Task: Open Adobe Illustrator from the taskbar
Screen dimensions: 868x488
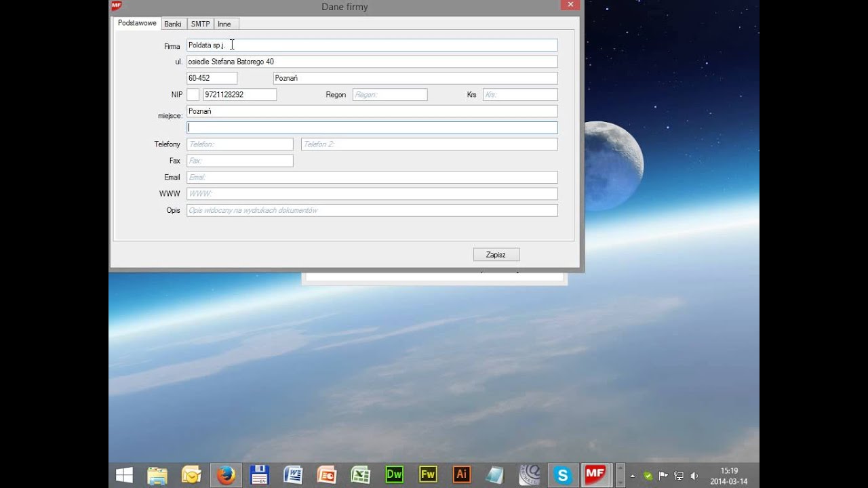Action: 462,475
